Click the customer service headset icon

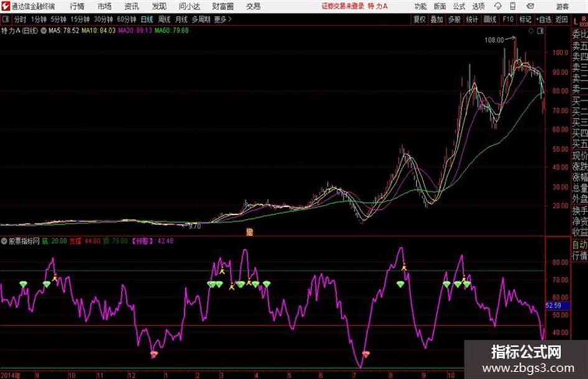tap(498, 6)
